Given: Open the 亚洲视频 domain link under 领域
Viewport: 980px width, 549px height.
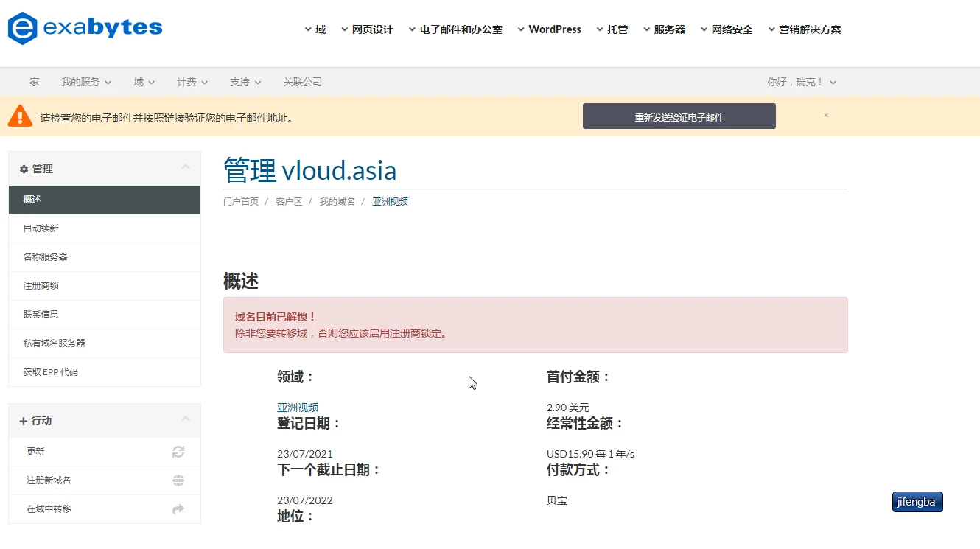Looking at the screenshot, I should pyautogui.click(x=298, y=408).
